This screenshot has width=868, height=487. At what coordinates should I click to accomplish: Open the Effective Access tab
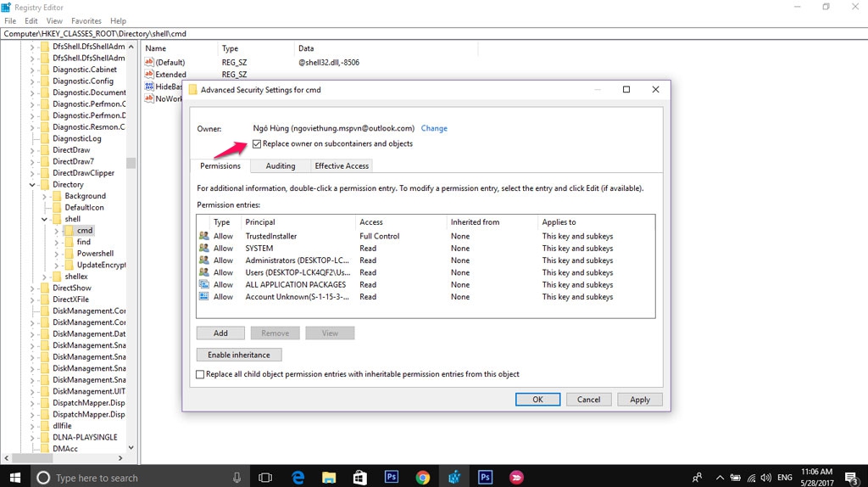(342, 166)
